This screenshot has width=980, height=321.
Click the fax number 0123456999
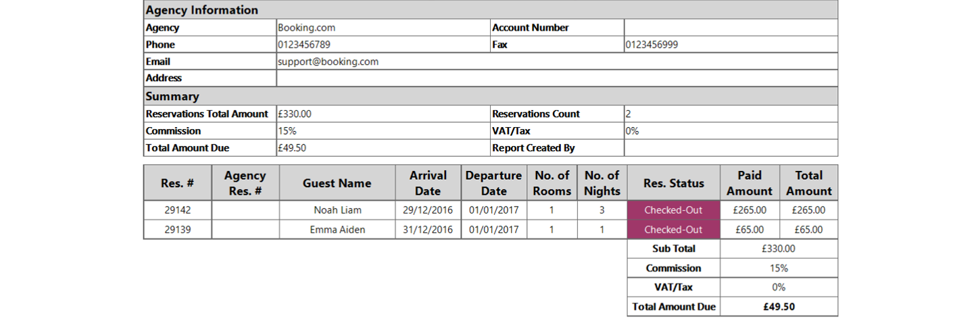[652, 45]
